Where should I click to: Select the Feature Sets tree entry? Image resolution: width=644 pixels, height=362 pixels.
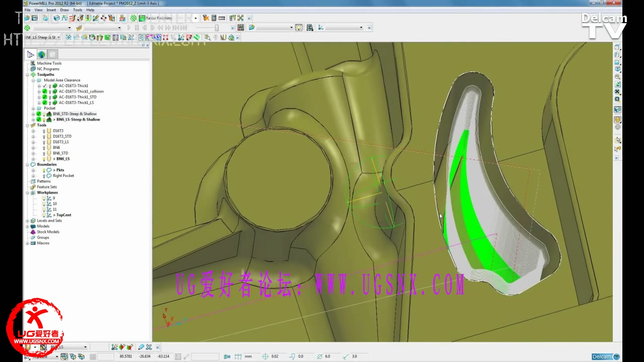click(x=47, y=187)
